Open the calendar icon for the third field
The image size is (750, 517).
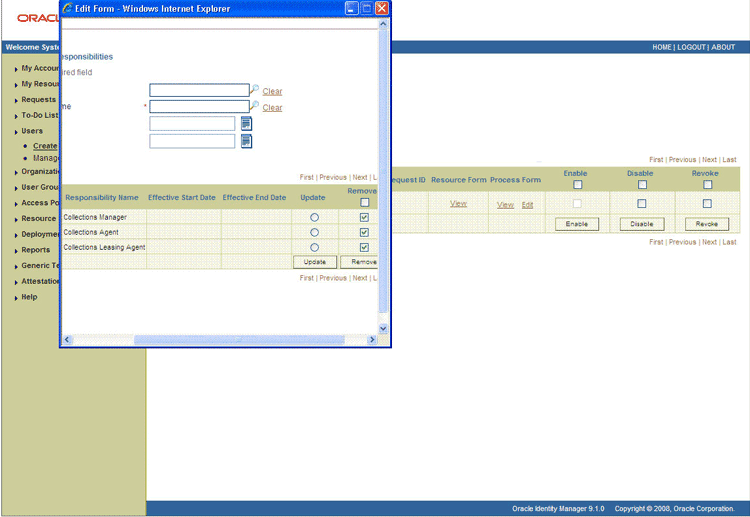pyautogui.click(x=246, y=124)
